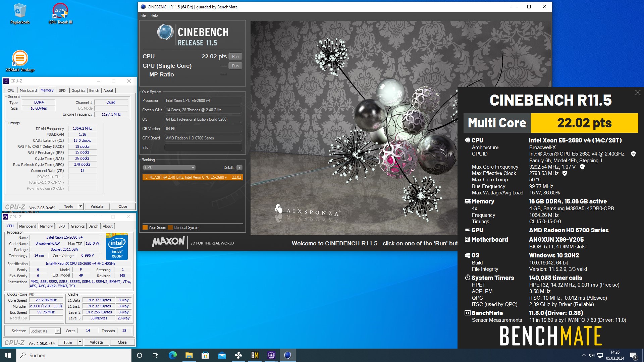Image resolution: width=644 pixels, height=362 pixels.
Task: Click the Windows Start button
Action: [x=8, y=355]
